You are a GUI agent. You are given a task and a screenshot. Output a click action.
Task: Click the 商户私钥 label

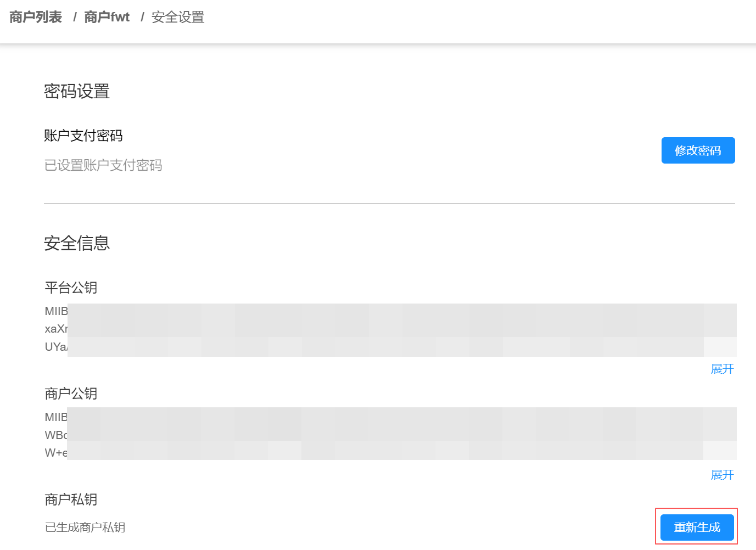click(71, 500)
